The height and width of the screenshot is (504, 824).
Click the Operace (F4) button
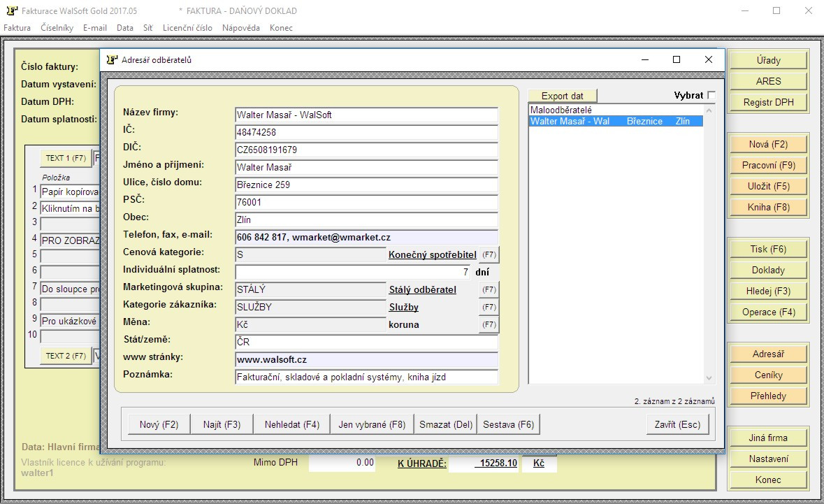pos(768,312)
